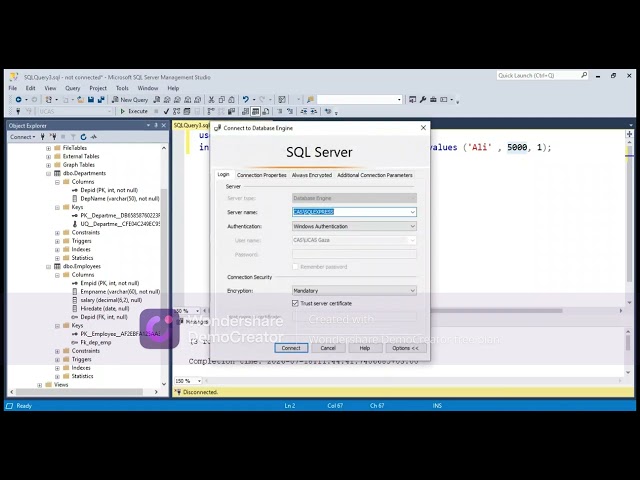Close the Connect to Database Engine dialog

pyautogui.click(x=423, y=128)
